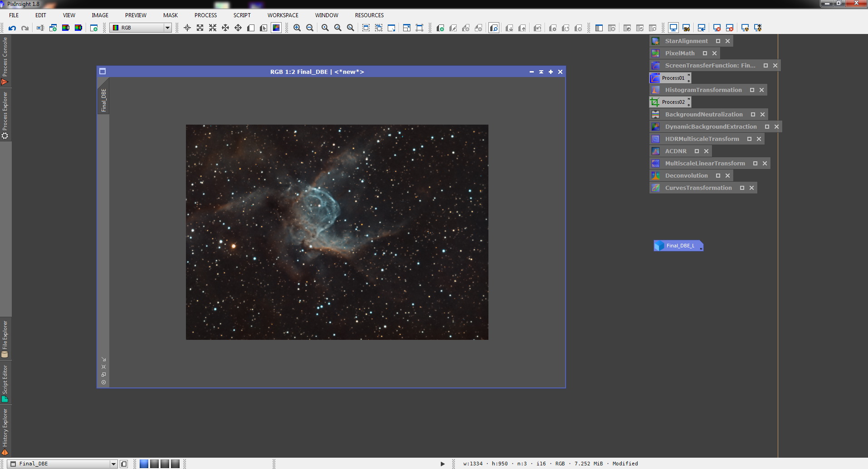Open the Process Explorer side tab

[5, 115]
